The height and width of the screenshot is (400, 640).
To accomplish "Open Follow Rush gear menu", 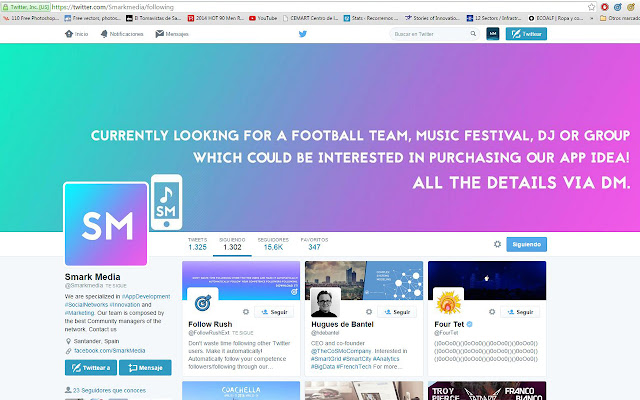I will [246, 312].
